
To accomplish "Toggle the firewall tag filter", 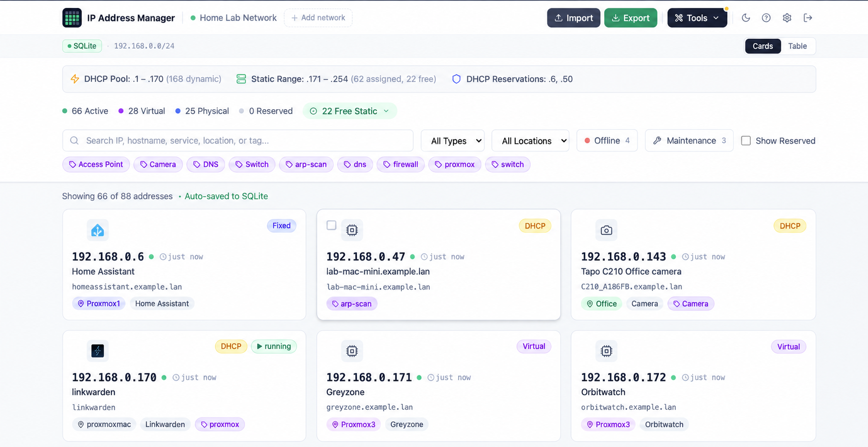I will [400, 164].
